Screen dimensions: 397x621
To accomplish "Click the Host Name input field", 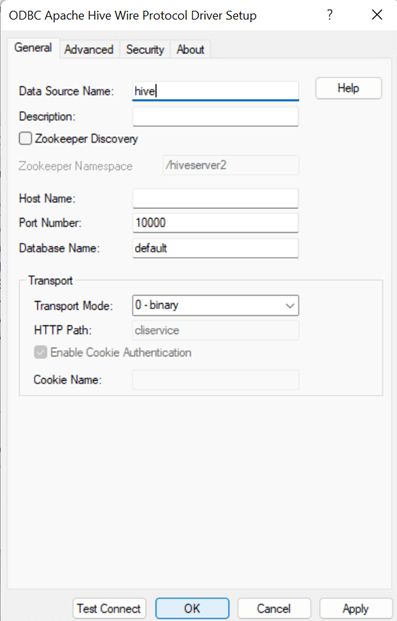I will tap(216, 198).
